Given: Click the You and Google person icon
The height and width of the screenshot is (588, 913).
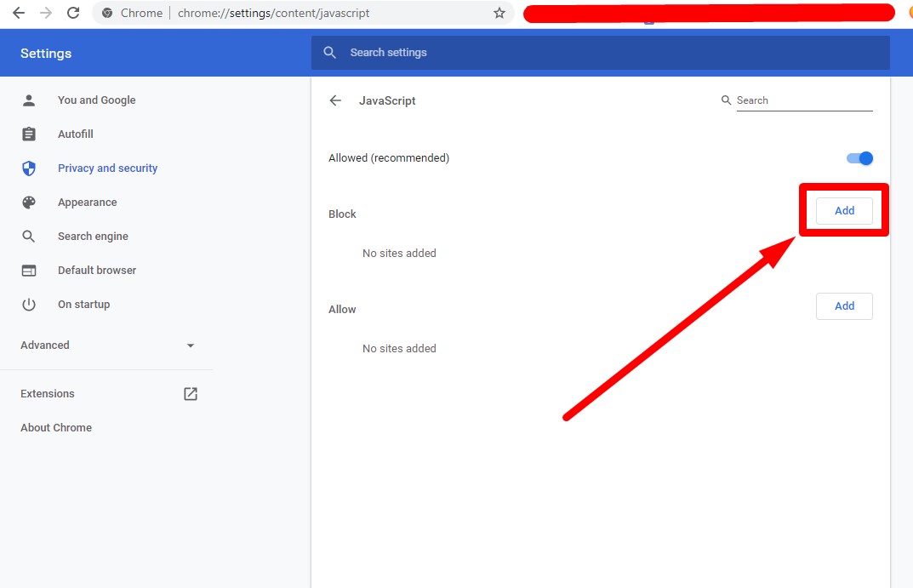Looking at the screenshot, I should pos(29,100).
